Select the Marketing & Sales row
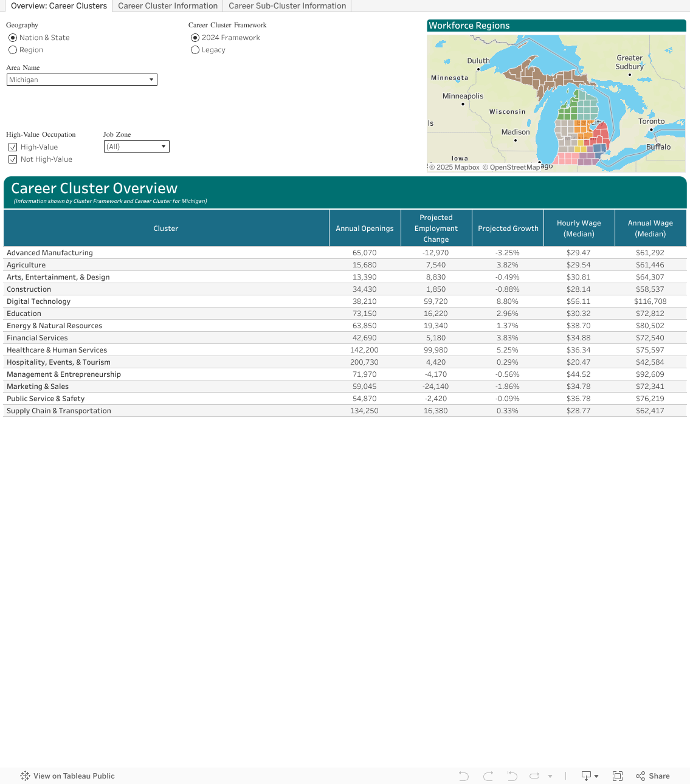The width and height of the screenshot is (690, 784). [x=345, y=387]
